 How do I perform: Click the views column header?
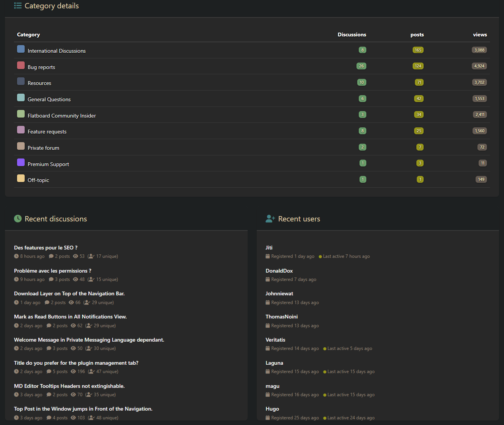pos(480,35)
